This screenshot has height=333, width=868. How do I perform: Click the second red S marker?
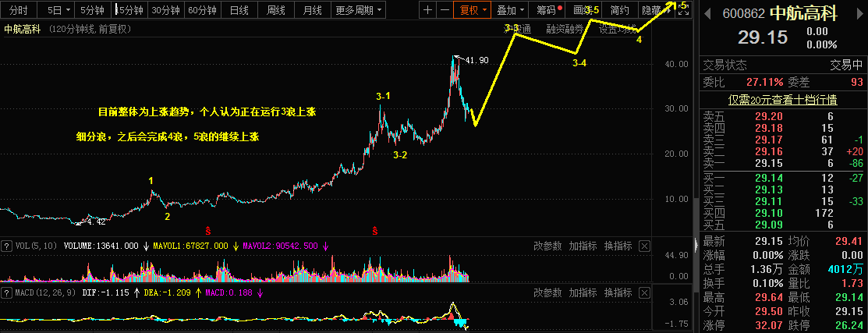375,230
